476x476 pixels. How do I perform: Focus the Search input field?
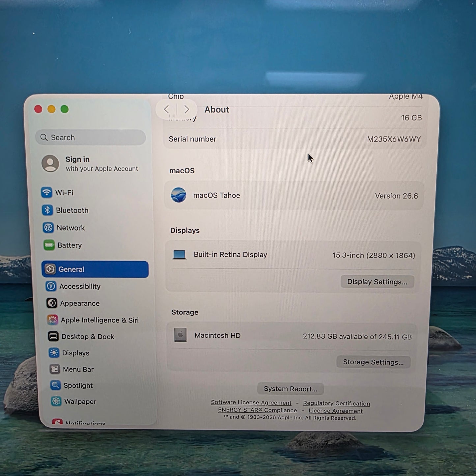tap(91, 137)
